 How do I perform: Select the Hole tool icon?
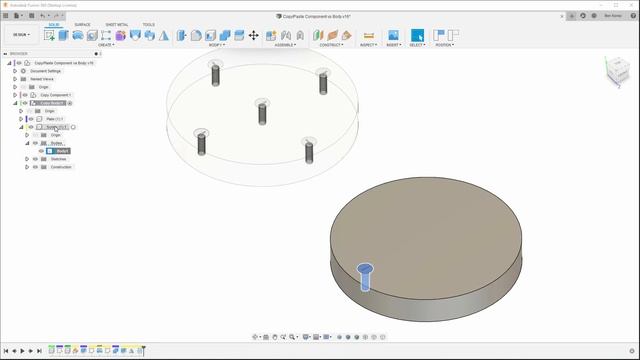[x=92, y=36]
